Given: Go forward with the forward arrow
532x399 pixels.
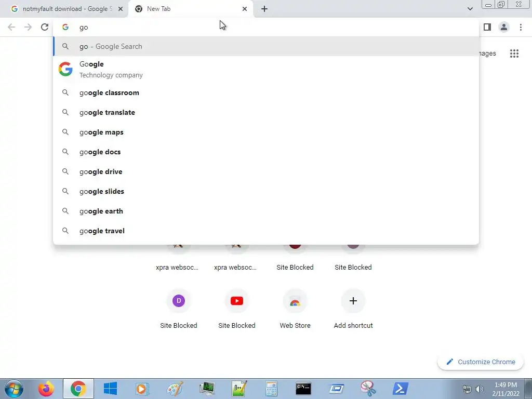Looking at the screenshot, I should point(28,27).
